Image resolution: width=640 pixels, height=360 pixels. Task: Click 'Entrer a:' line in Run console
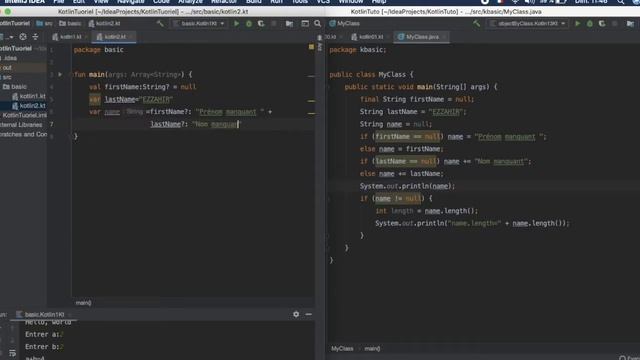pyautogui.click(x=44, y=334)
